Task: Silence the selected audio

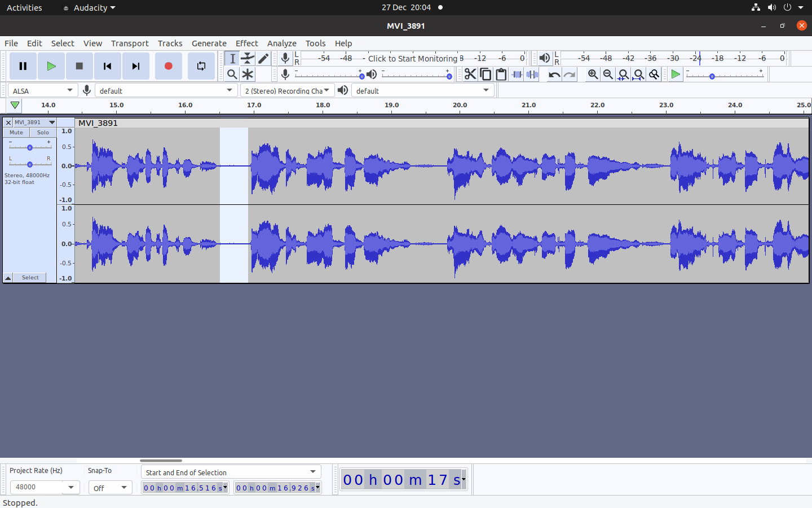Action: 532,75
